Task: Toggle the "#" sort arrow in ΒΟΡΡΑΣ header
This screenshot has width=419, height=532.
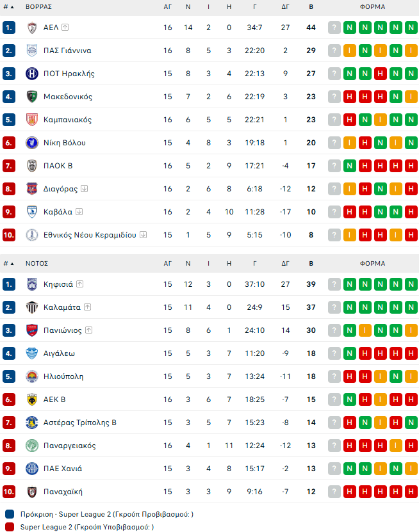Action: tap(12, 6)
